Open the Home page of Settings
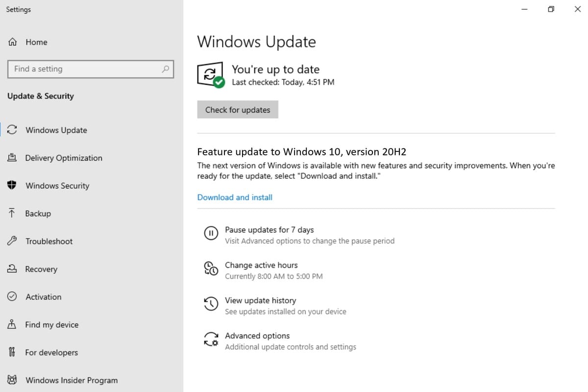588x392 pixels. pyautogui.click(x=27, y=42)
